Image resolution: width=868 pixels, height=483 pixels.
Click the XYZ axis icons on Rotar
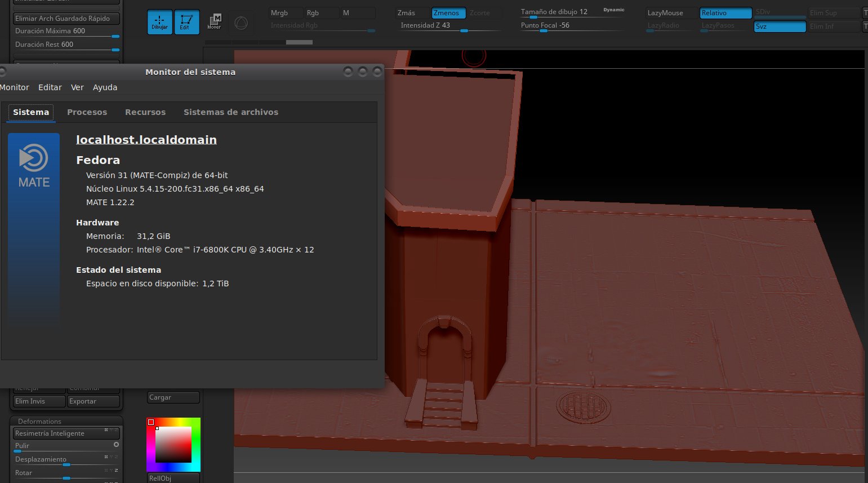click(x=112, y=470)
